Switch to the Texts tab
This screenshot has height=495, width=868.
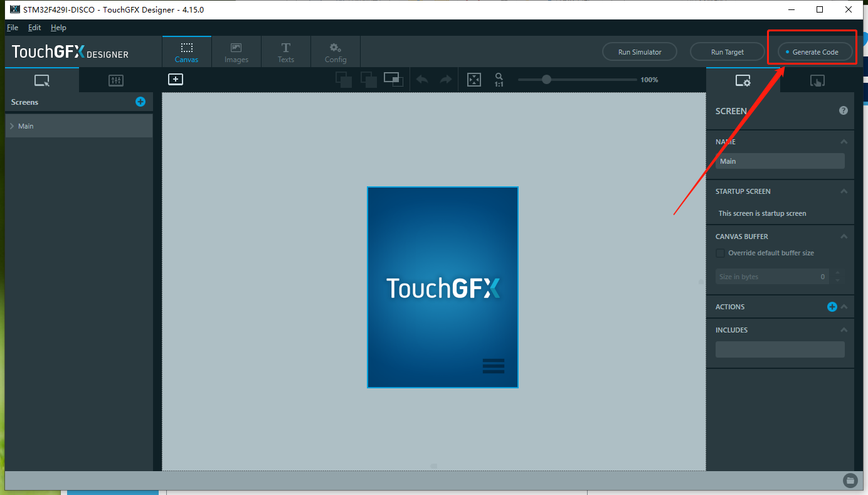pyautogui.click(x=286, y=52)
